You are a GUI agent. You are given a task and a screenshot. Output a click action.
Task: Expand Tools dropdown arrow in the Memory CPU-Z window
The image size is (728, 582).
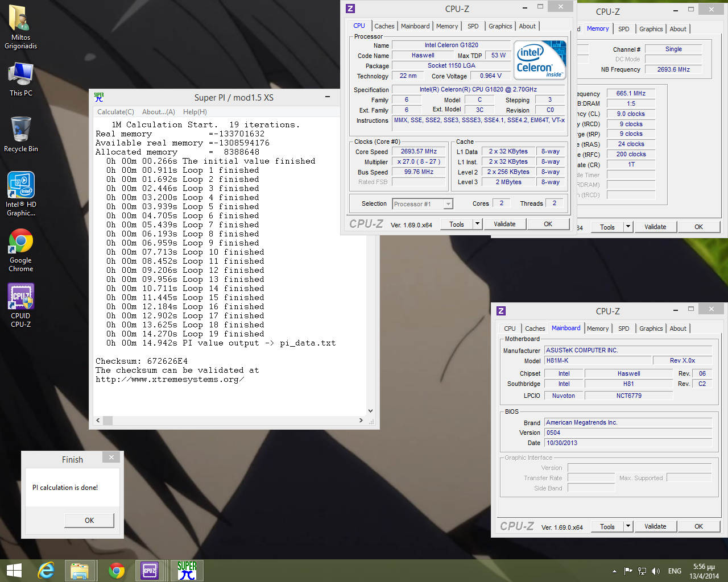[x=628, y=227]
